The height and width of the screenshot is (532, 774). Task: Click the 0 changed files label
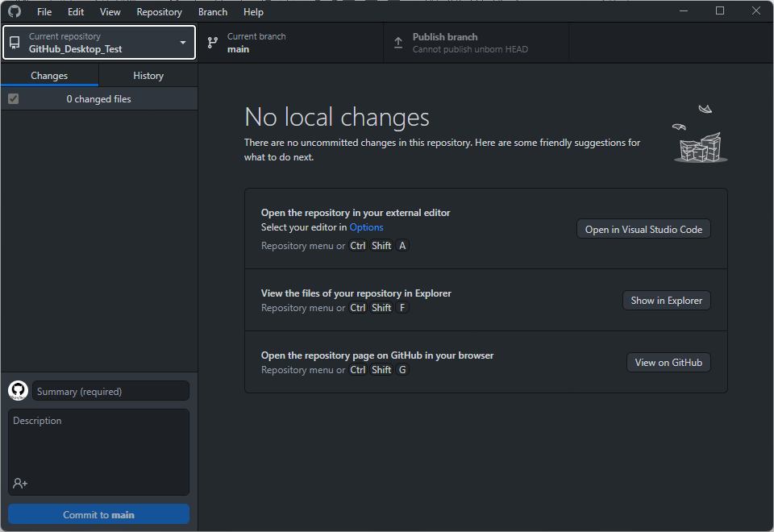(x=98, y=98)
